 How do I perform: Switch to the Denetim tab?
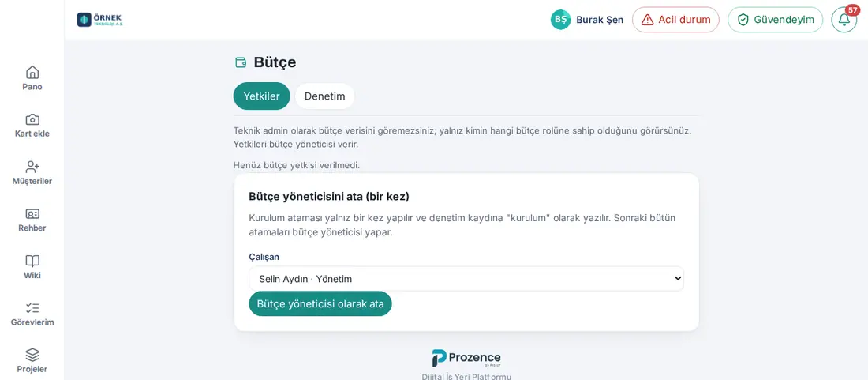[x=324, y=96]
